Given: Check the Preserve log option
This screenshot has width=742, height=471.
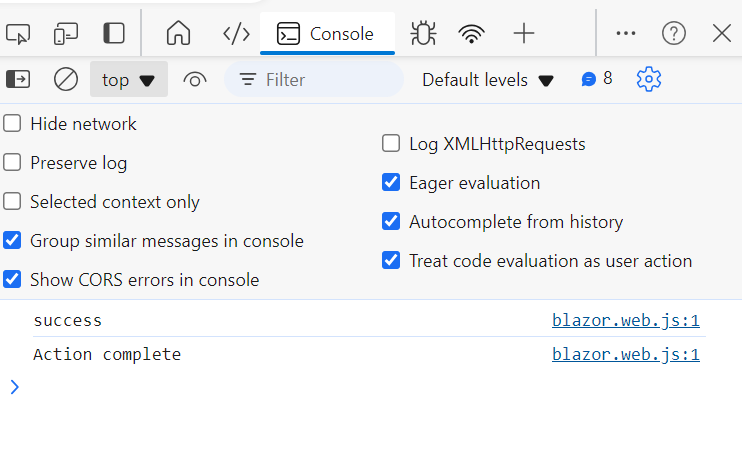Looking at the screenshot, I should click(x=12, y=163).
